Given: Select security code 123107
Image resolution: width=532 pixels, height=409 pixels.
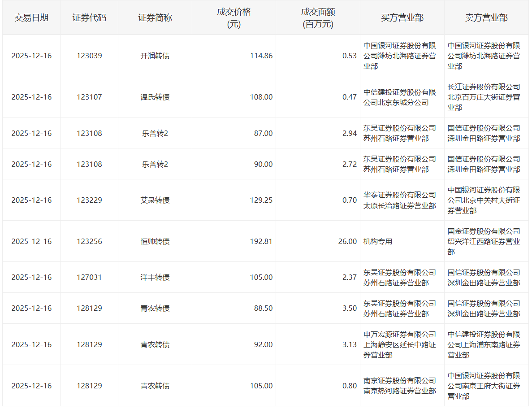Looking at the screenshot, I should [x=89, y=97].
